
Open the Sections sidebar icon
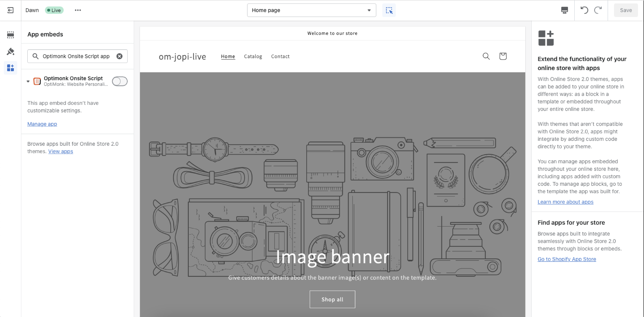(10, 35)
